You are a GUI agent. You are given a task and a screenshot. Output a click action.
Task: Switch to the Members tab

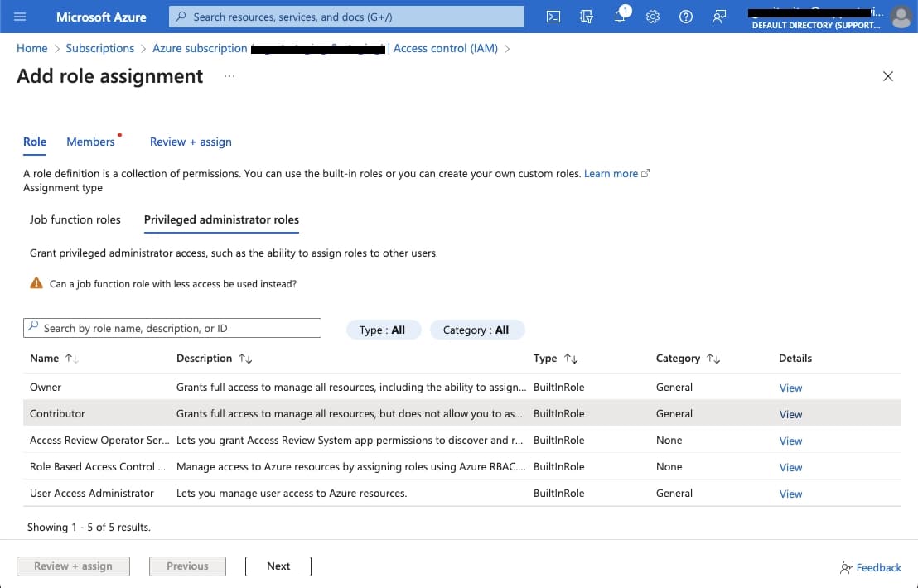(90, 142)
